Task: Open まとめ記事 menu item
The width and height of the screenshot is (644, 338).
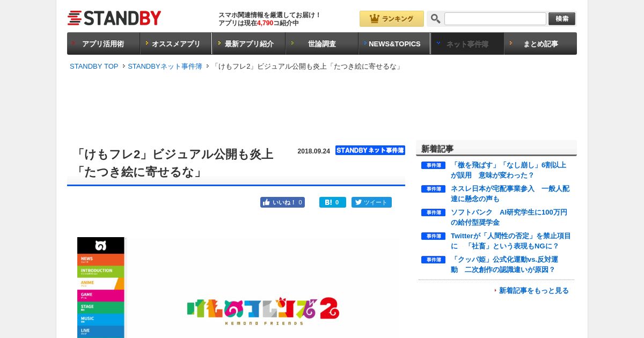Action: 540,43
